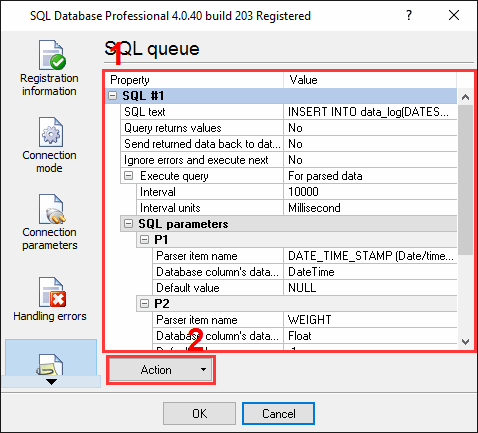This screenshot has width=478, height=433.
Task: Select P2 Parser item name property
Action: 218,320
